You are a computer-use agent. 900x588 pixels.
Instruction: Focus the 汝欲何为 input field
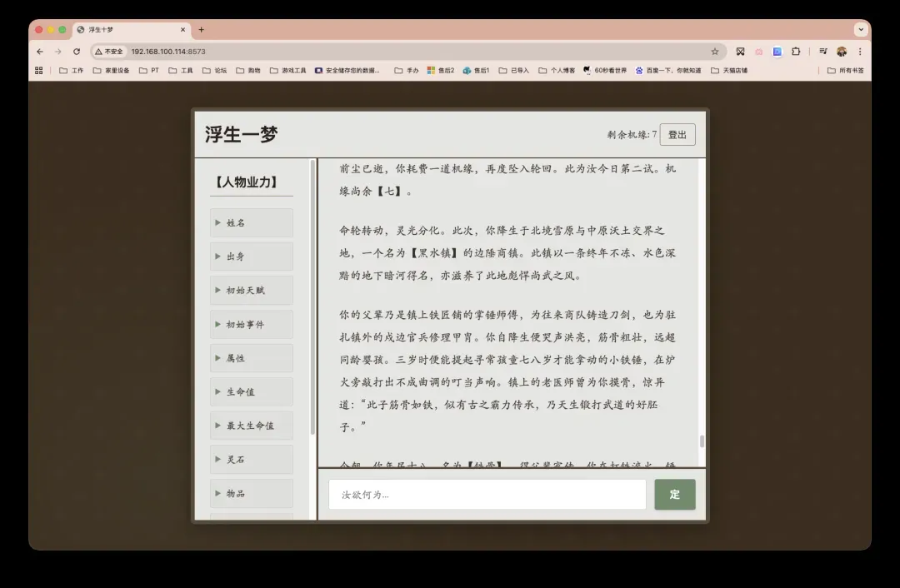tap(487, 495)
